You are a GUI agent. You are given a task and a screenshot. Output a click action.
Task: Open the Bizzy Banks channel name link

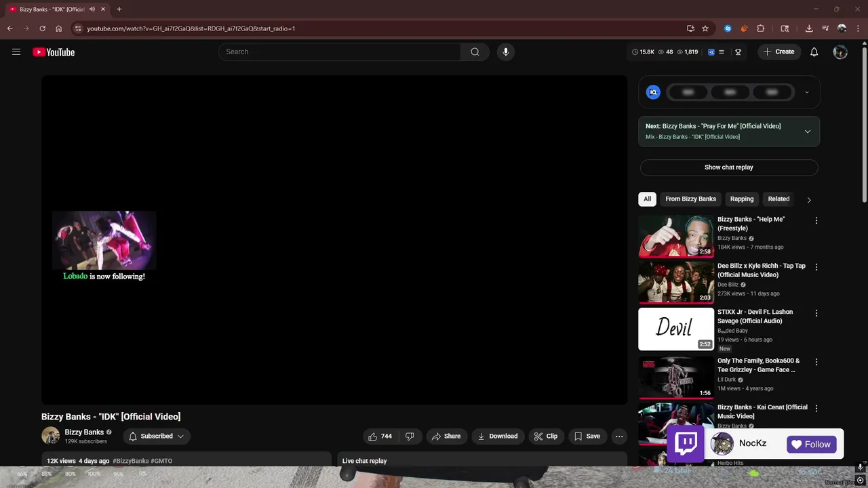pyautogui.click(x=84, y=432)
